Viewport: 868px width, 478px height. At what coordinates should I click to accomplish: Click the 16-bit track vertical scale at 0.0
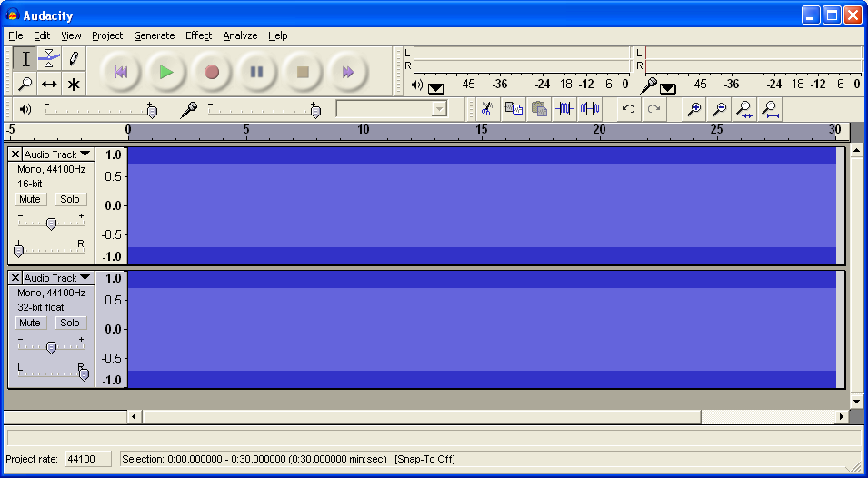[x=113, y=205]
